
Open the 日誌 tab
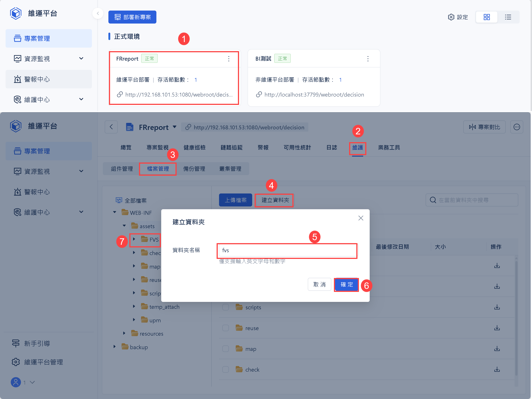coord(332,148)
